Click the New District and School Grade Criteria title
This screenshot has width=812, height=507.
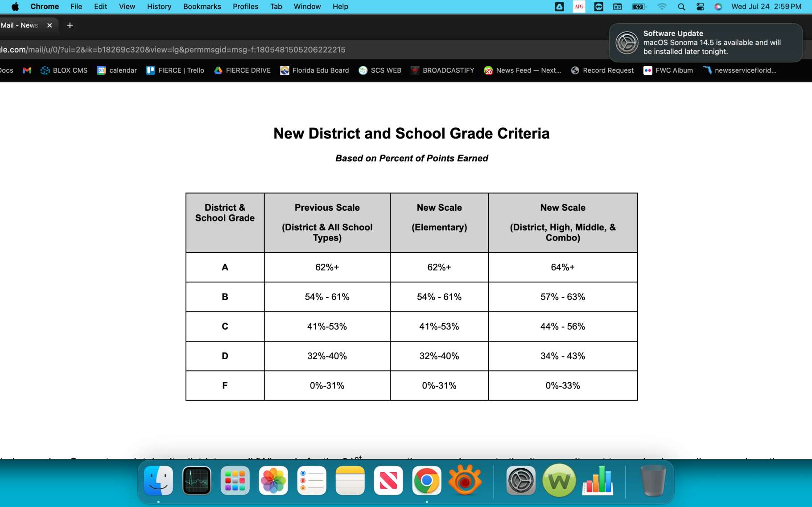[x=412, y=133]
